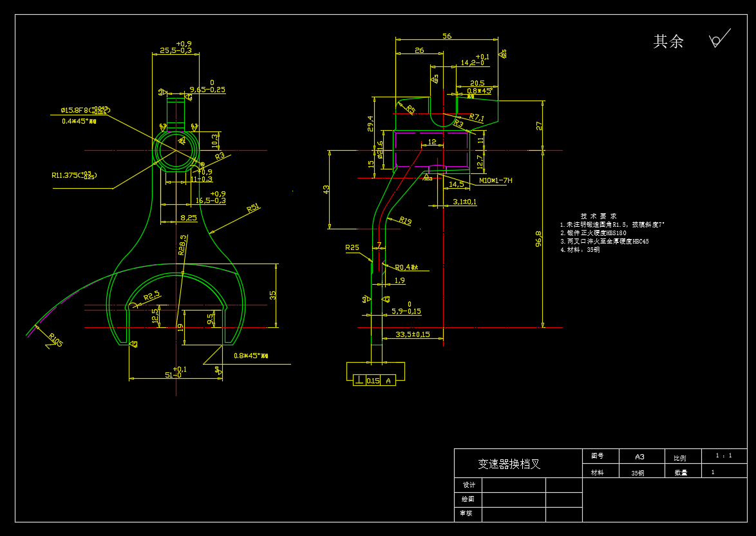Select the 材料 label in the title block
Screen dimensions: 756x536
click(x=598, y=472)
